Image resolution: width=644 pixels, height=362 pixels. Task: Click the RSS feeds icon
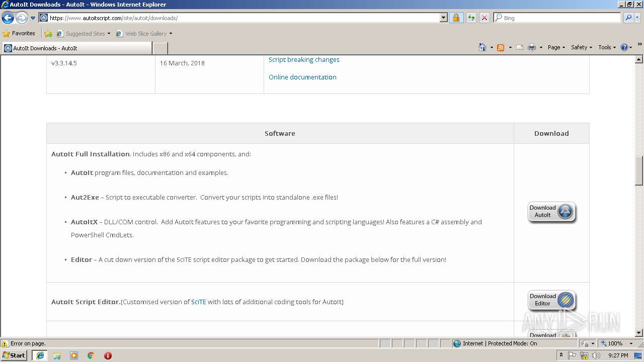(501, 47)
